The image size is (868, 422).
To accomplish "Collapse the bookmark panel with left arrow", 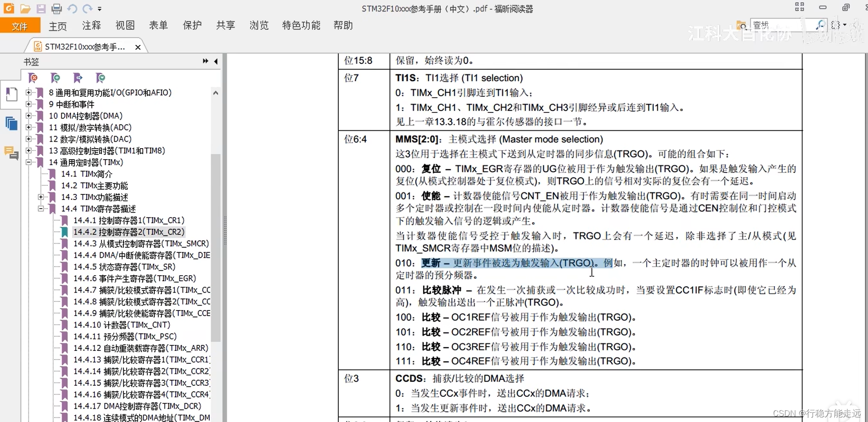I will pyautogui.click(x=216, y=61).
